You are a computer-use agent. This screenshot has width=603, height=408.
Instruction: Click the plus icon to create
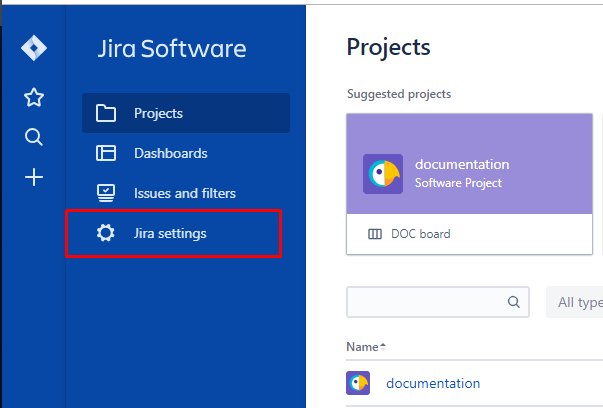click(34, 178)
